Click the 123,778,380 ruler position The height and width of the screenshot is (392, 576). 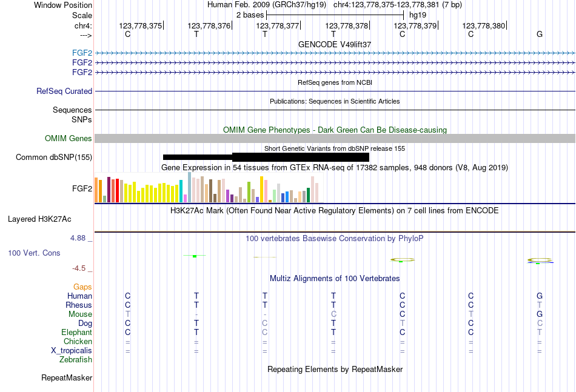pyautogui.click(x=483, y=25)
